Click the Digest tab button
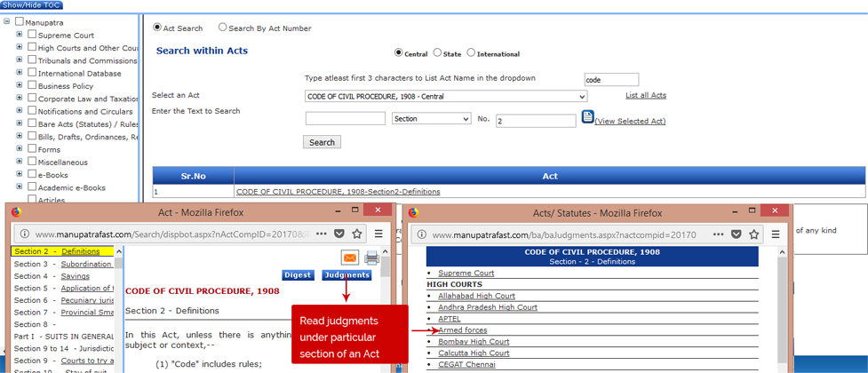868x373 pixels. (298, 275)
